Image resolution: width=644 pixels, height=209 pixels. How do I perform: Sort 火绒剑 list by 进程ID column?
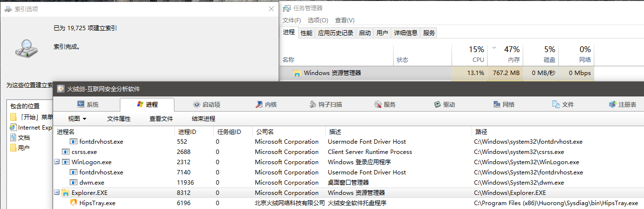(x=194, y=132)
